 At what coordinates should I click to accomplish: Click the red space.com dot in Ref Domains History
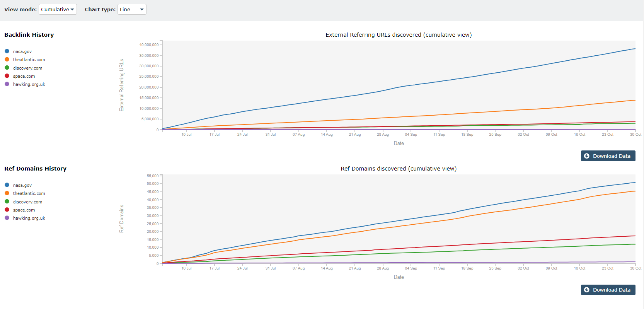click(x=7, y=210)
